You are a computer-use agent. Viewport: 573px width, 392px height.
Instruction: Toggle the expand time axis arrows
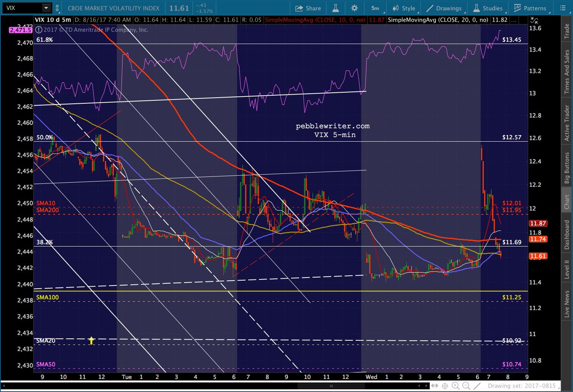tap(435, 386)
